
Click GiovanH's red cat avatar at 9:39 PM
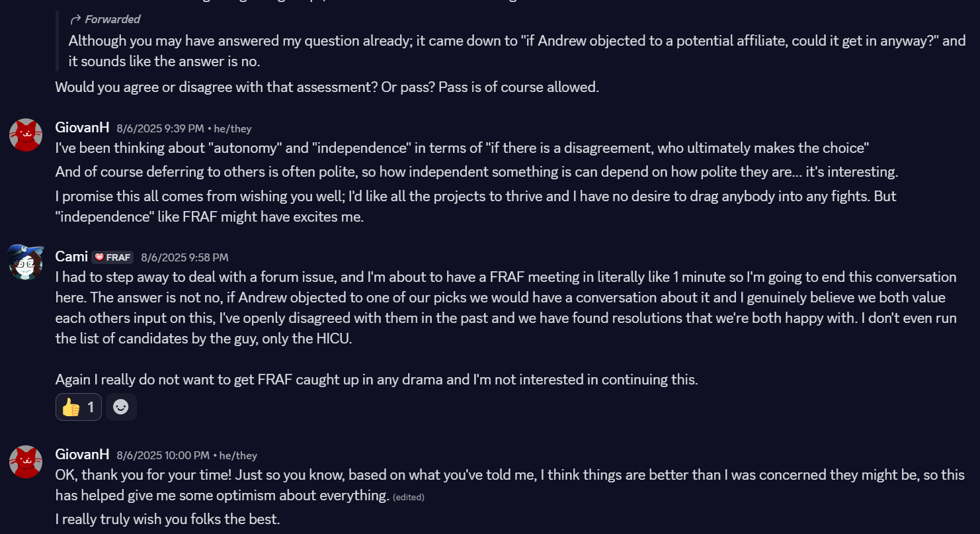coord(26,135)
